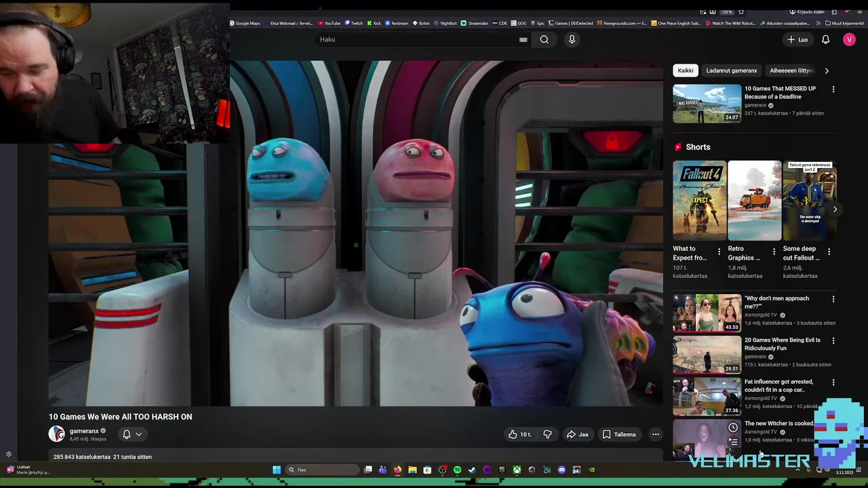The height and width of the screenshot is (488, 868).
Task: Open the account avatar menu
Action: pos(849,39)
